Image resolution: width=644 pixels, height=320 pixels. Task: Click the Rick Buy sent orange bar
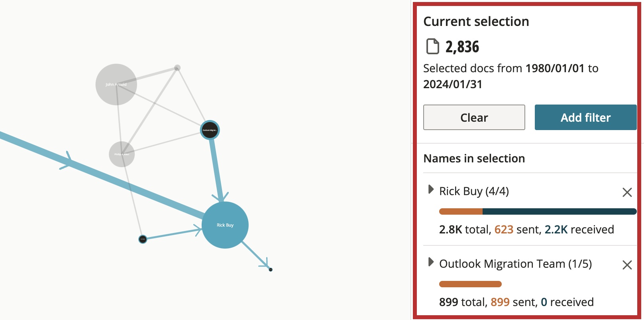(x=461, y=211)
